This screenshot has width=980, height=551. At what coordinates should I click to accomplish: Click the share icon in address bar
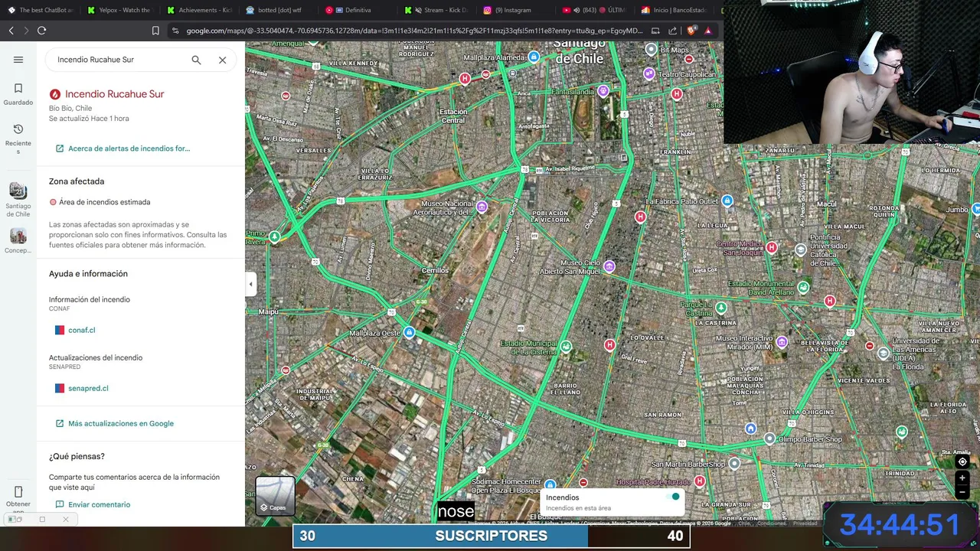point(672,31)
